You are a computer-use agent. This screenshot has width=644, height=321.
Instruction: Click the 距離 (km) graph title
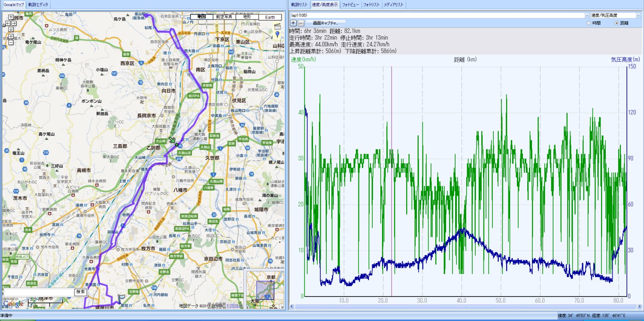point(465,59)
